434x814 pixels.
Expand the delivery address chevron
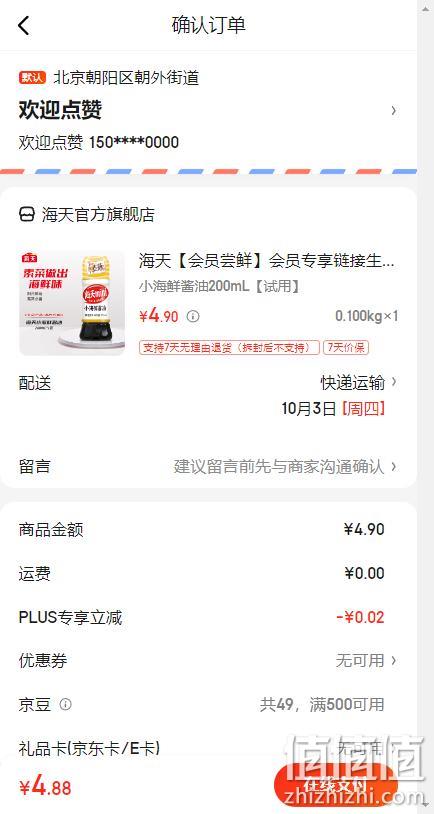[394, 111]
